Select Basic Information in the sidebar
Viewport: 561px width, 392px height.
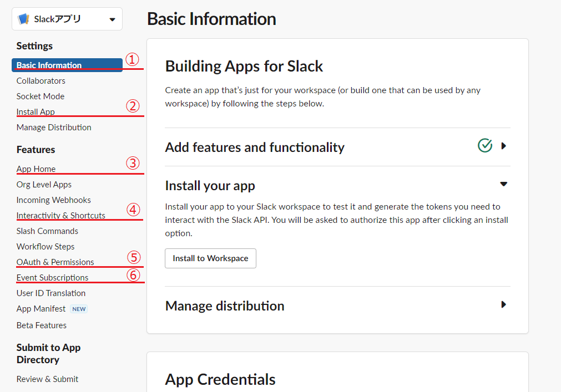(67, 65)
